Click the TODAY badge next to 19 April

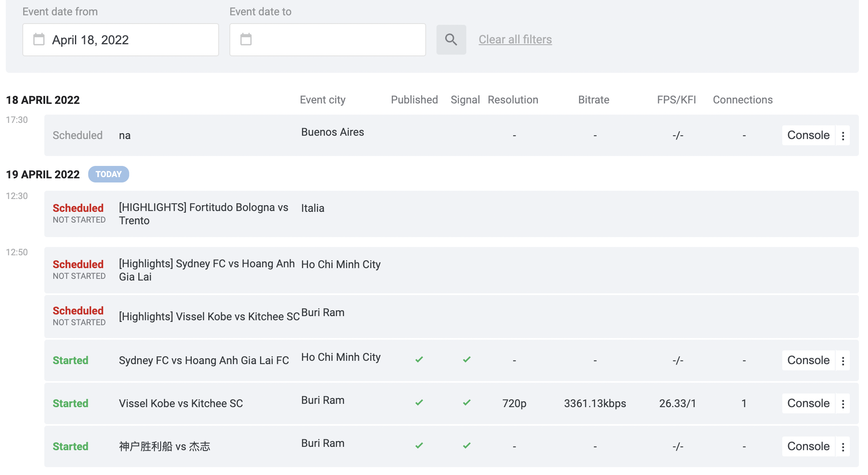(x=108, y=174)
